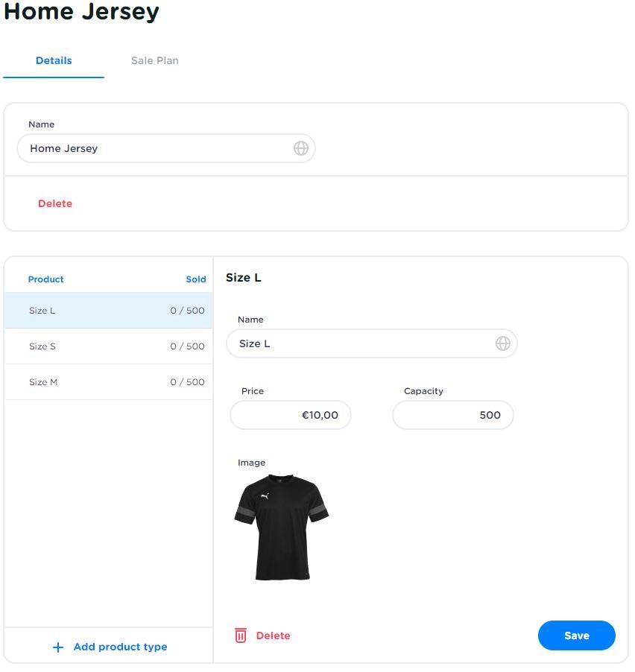Select Size L in product list

[x=108, y=311]
